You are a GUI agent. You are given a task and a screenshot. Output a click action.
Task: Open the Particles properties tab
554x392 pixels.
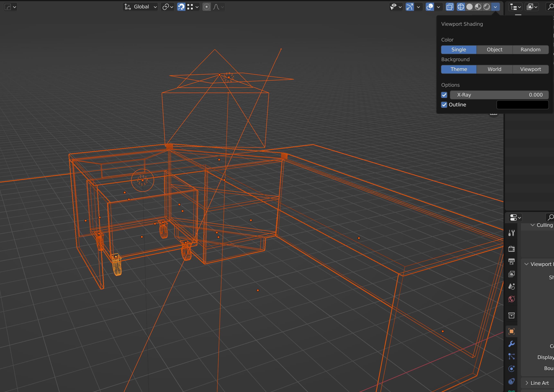click(x=511, y=356)
